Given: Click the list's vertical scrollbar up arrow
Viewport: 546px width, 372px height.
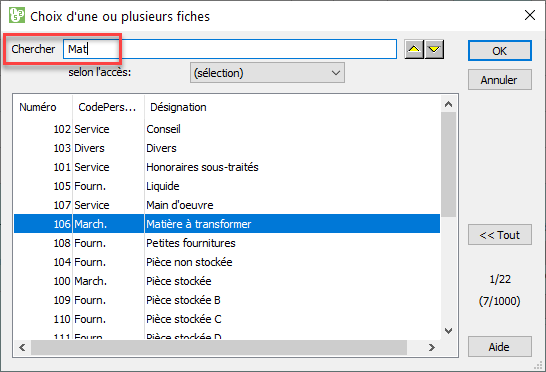Looking at the screenshot, I should [448, 104].
